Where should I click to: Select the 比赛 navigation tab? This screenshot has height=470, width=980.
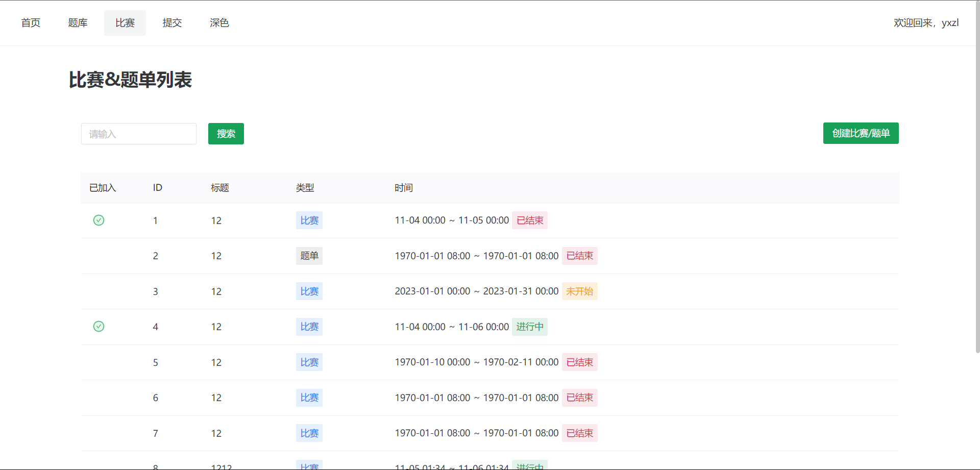point(125,23)
